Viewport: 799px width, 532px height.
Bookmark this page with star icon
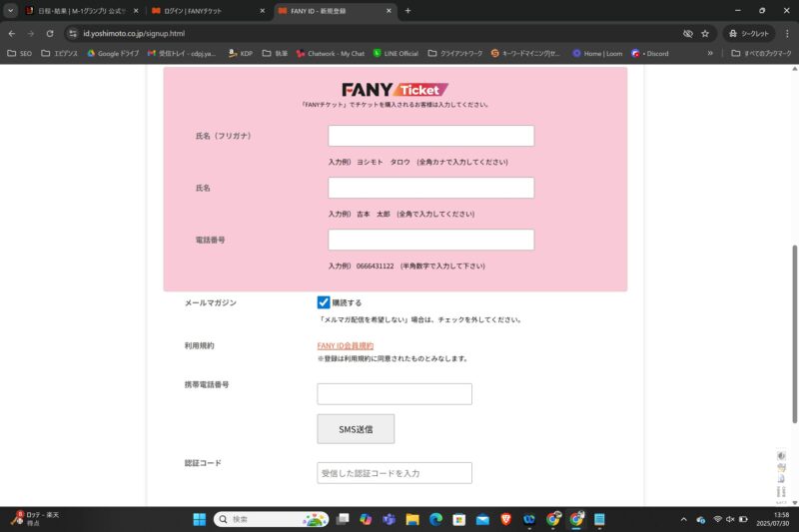705,34
